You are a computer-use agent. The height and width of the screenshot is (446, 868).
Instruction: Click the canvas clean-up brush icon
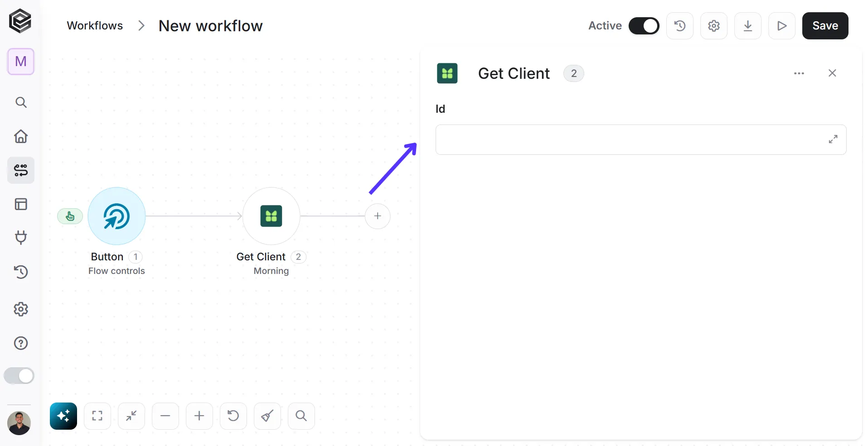267,416
